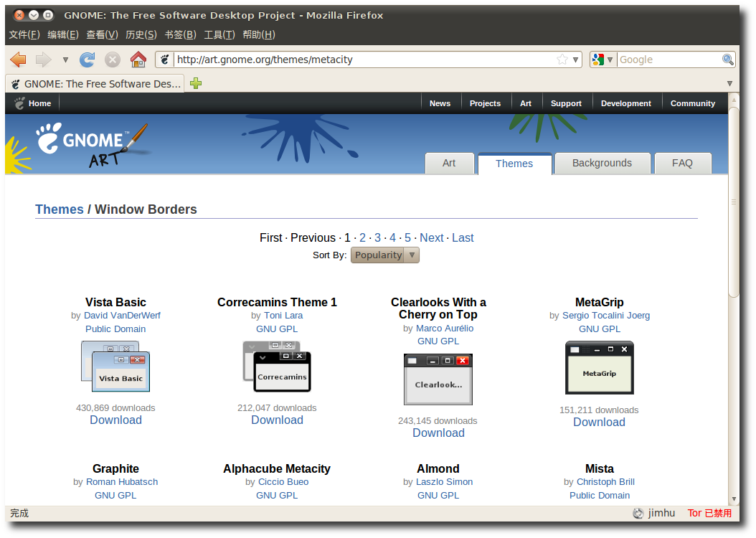Click the Next pagination link
Viewport: 756px width, 538px height.
pos(432,237)
